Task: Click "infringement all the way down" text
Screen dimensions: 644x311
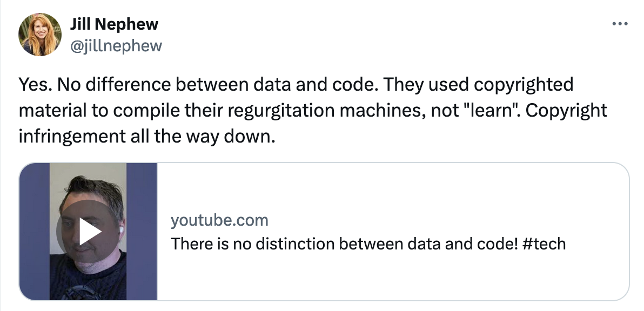Action: 146,136
